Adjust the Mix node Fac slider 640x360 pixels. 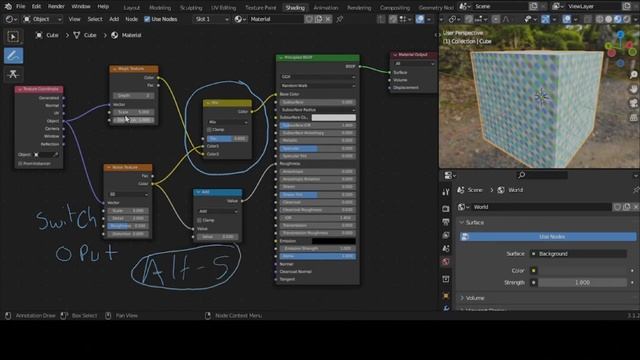(x=227, y=139)
